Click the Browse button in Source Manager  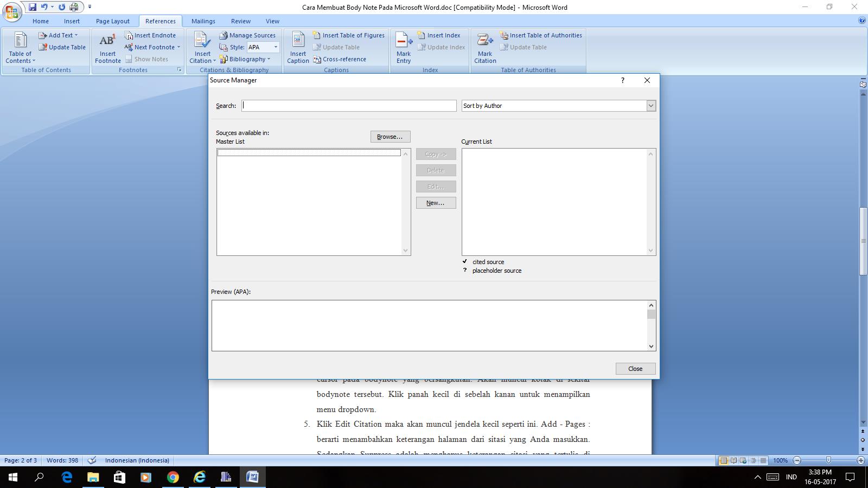pos(390,137)
